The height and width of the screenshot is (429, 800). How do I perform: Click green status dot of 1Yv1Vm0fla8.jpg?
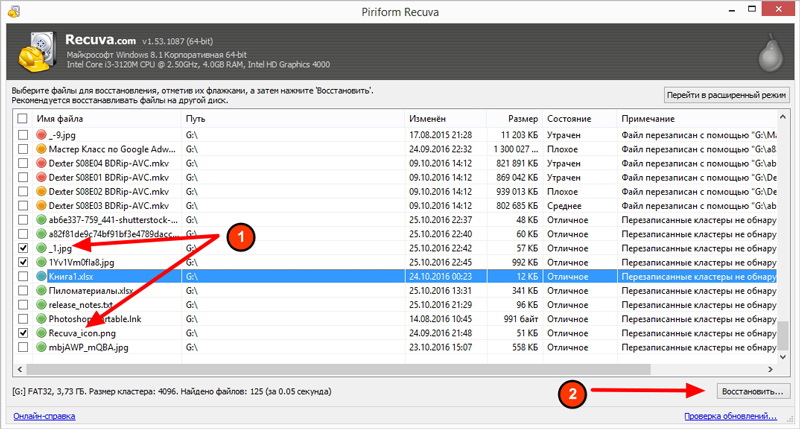click(41, 263)
